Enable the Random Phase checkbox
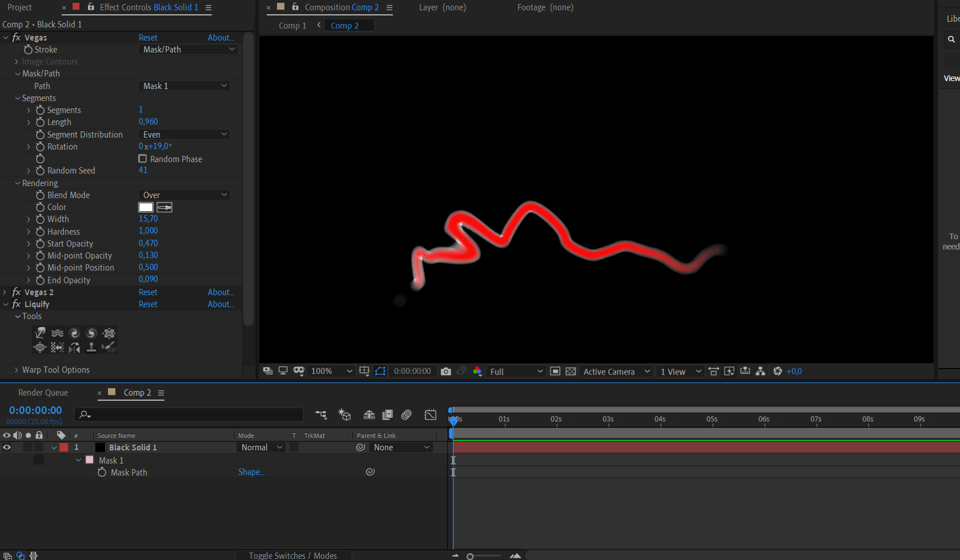This screenshot has width=960, height=560. 143,159
